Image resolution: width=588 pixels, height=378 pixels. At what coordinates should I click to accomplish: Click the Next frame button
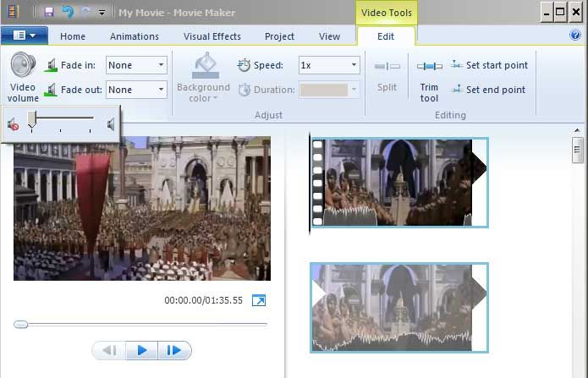[174, 351]
